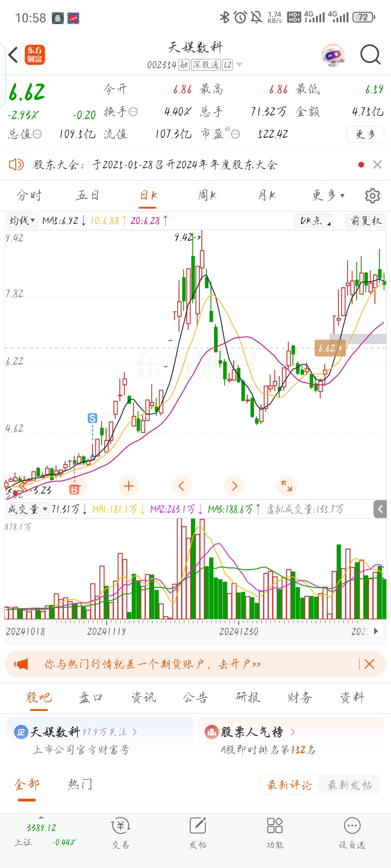The height and width of the screenshot is (868, 391).
Task: Close the futures promo banner
Action: click(x=369, y=664)
